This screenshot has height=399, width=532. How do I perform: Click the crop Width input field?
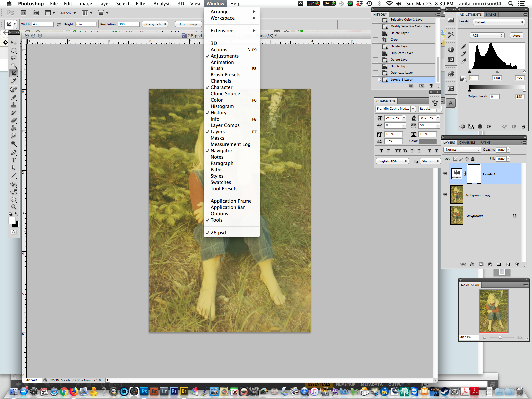[x=43, y=24]
